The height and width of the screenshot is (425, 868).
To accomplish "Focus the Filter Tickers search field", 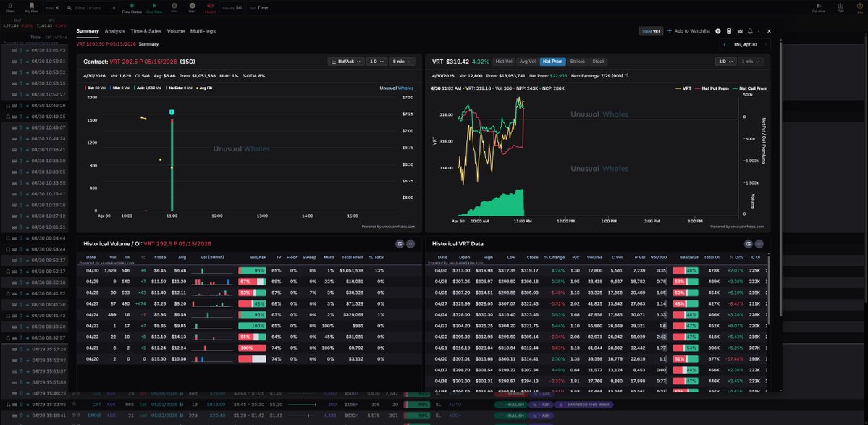I will [x=90, y=8].
